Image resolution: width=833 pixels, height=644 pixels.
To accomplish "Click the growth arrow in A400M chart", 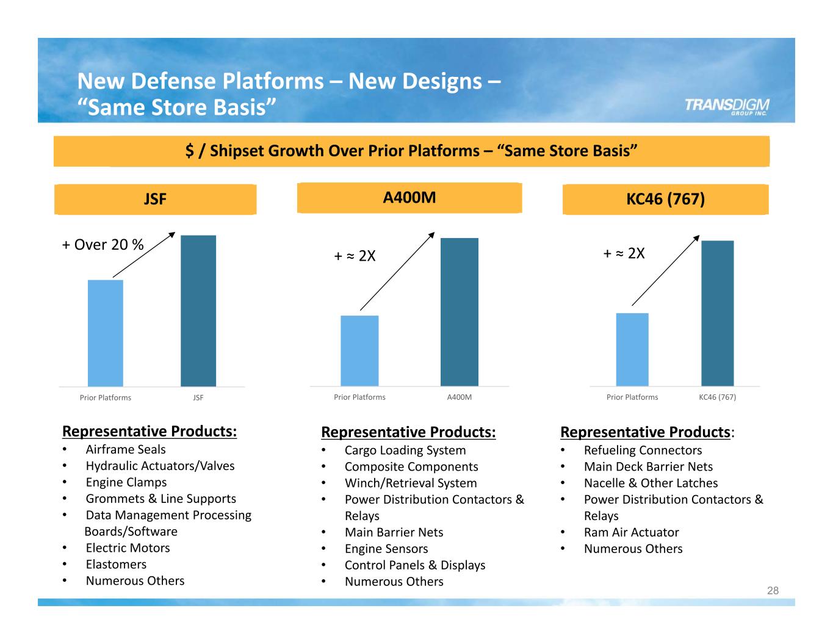I will (x=397, y=271).
